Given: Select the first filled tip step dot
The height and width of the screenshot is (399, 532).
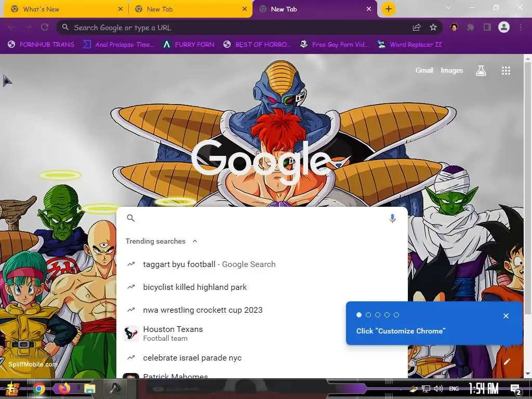Looking at the screenshot, I should pyautogui.click(x=359, y=315).
